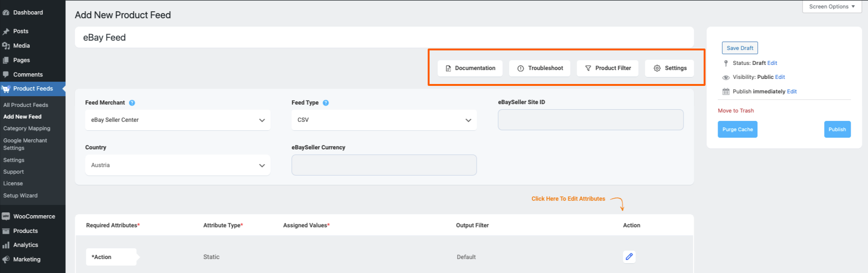Viewport: 868px width, 273px height.
Task: Open Category Mapping submenu item
Action: (27, 128)
